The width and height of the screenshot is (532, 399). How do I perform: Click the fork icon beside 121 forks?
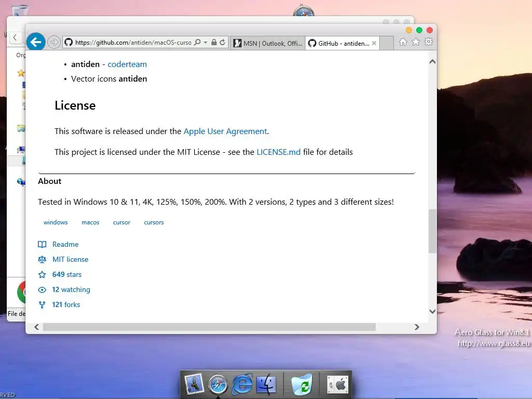point(42,304)
